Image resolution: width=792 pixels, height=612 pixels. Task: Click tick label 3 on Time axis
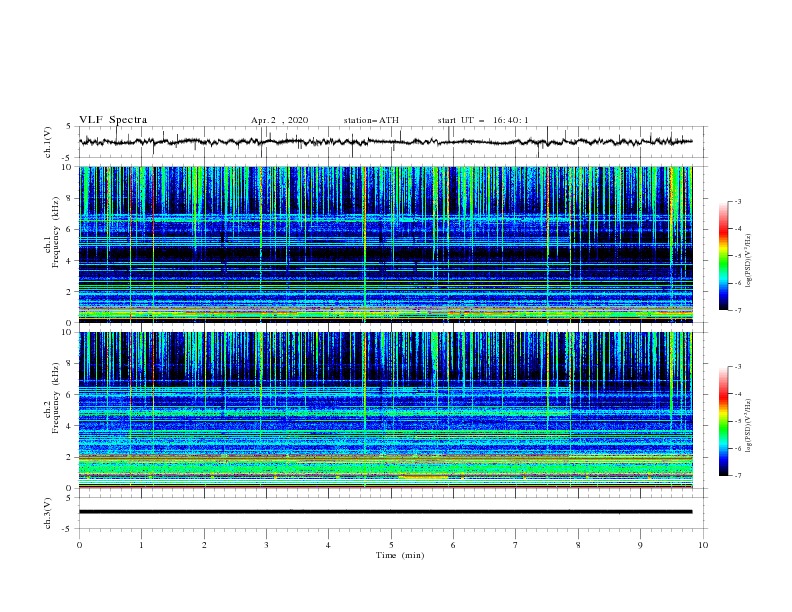(x=266, y=545)
